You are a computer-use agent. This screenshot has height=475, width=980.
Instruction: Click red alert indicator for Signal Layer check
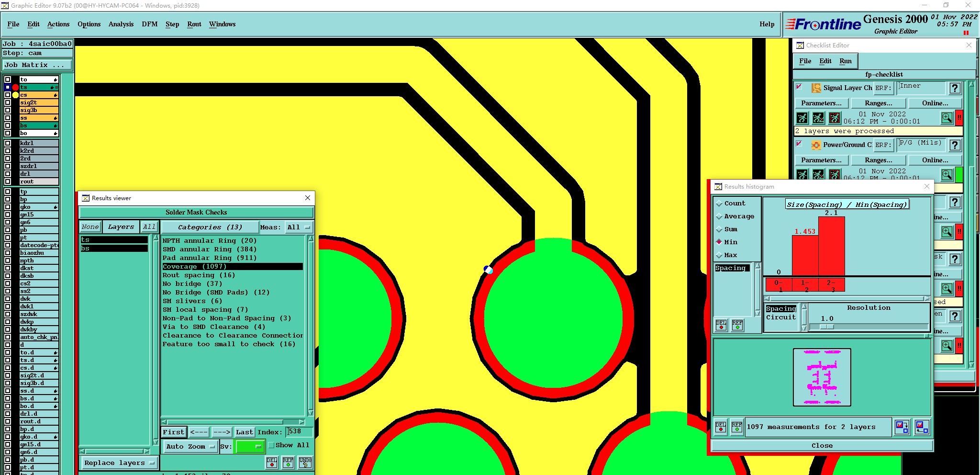pyautogui.click(x=959, y=118)
